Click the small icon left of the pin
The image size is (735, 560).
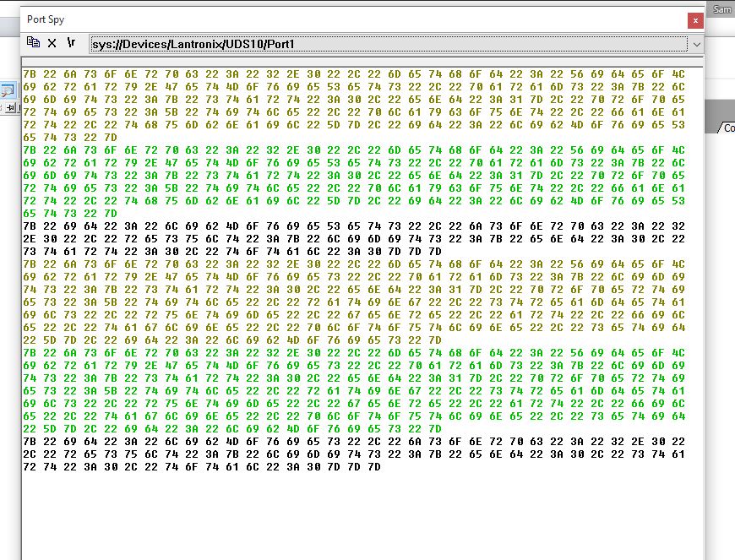[3, 108]
